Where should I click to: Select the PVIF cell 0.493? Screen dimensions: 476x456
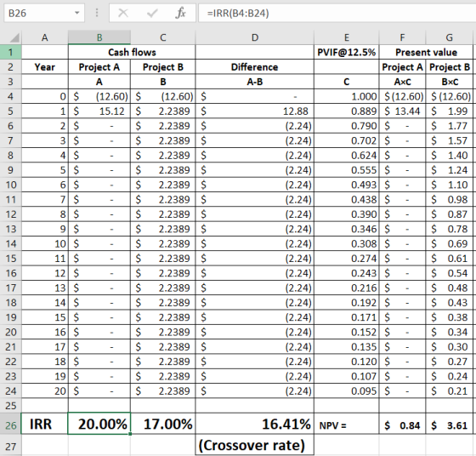coord(347,185)
